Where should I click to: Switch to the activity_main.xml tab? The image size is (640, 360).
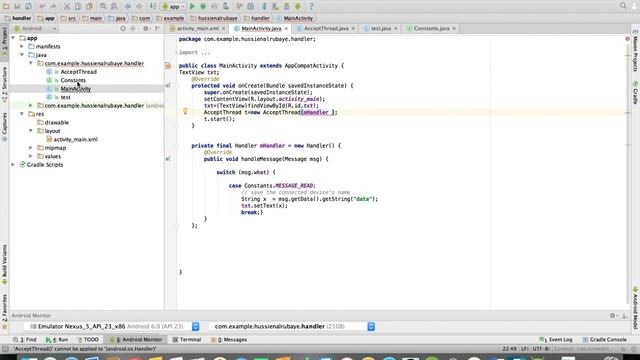198,29
